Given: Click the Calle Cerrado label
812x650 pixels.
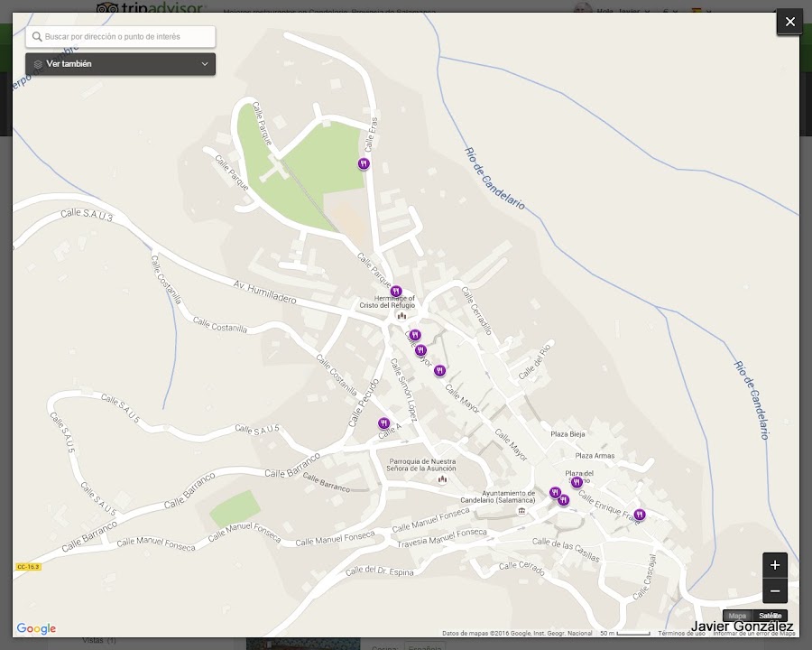Looking at the screenshot, I should [521, 568].
